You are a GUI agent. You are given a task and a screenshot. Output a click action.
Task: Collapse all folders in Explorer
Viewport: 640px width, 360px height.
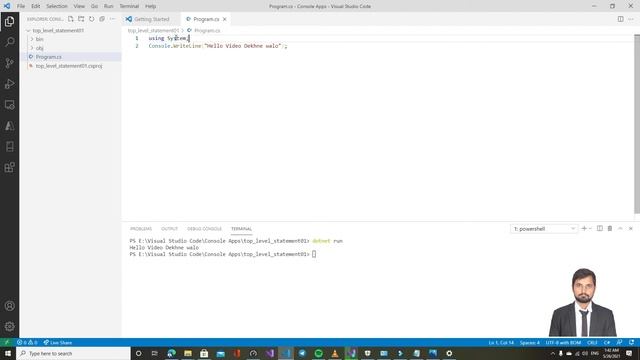point(102,19)
